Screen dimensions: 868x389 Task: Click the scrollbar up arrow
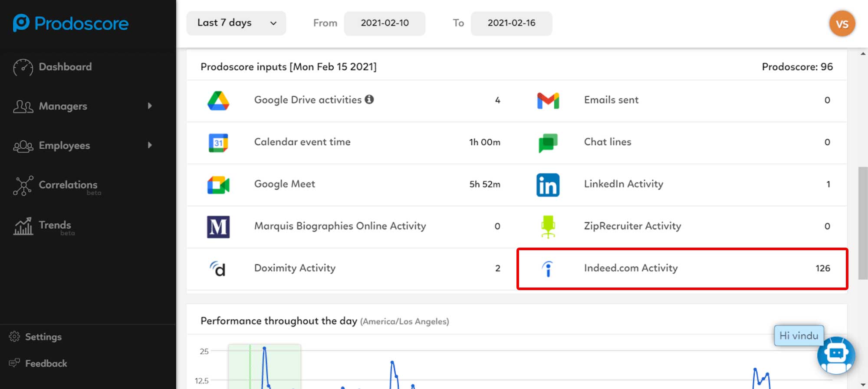[863, 54]
